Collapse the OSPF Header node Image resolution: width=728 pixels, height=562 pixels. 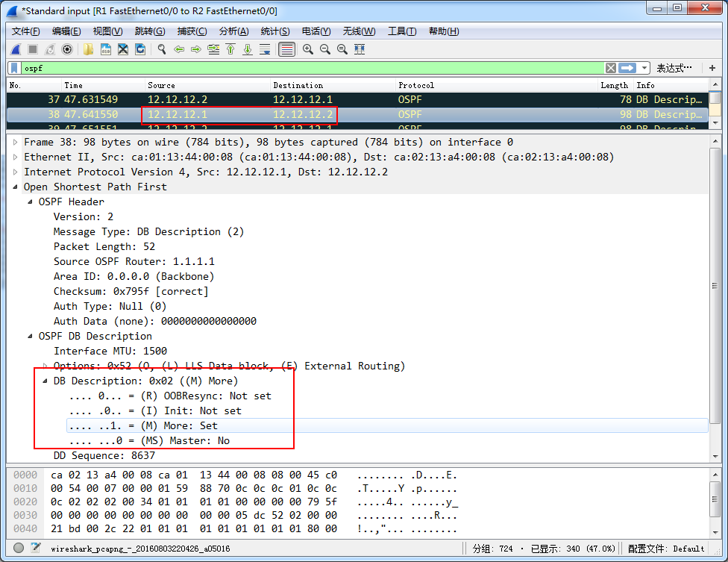(x=30, y=202)
